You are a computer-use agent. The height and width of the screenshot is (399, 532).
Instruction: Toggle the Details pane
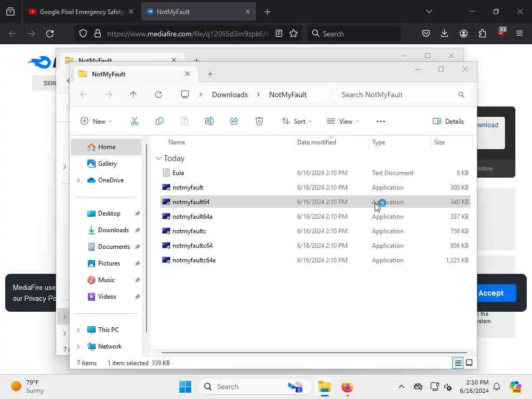pos(448,122)
